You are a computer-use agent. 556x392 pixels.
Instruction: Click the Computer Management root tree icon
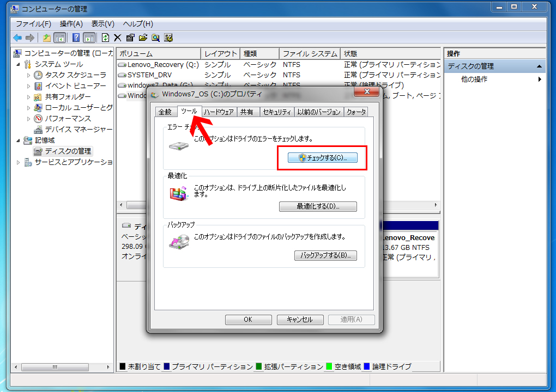coord(17,53)
